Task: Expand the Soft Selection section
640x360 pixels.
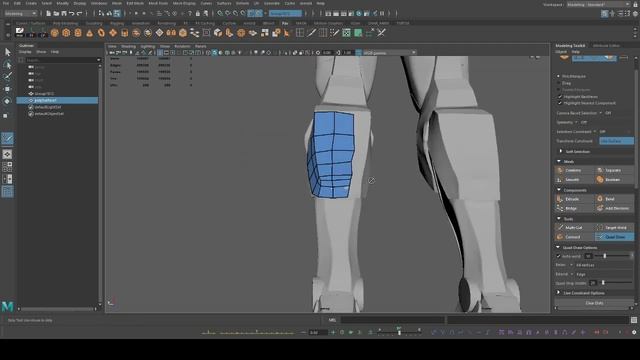Action: pyautogui.click(x=561, y=151)
